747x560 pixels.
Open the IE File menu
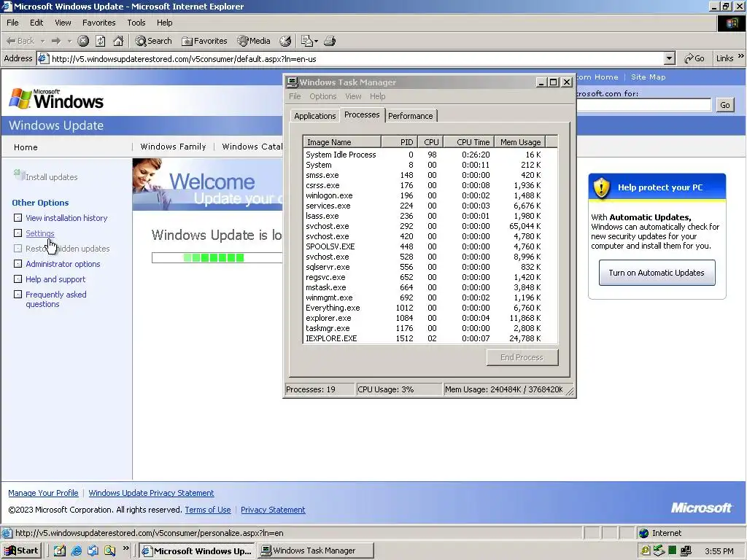click(x=12, y=23)
